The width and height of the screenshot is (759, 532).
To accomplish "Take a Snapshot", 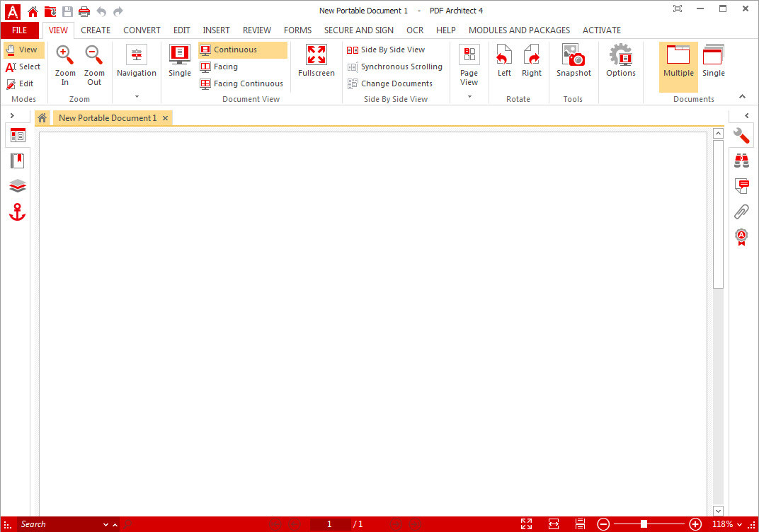I will click(573, 61).
